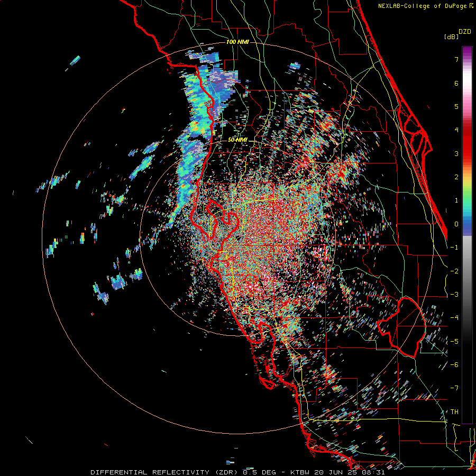Click the 3 dB label on color scale

[456, 153]
